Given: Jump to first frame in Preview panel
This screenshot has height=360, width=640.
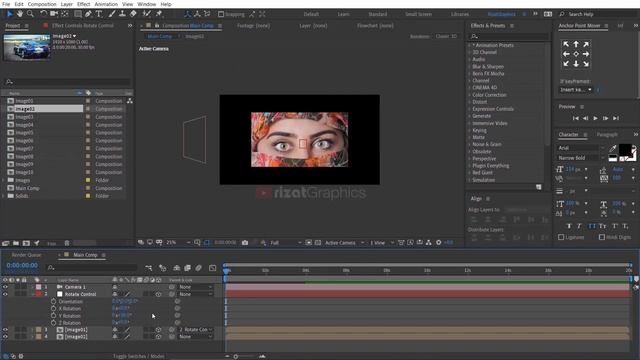Looking at the screenshot, I should coord(576,118).
